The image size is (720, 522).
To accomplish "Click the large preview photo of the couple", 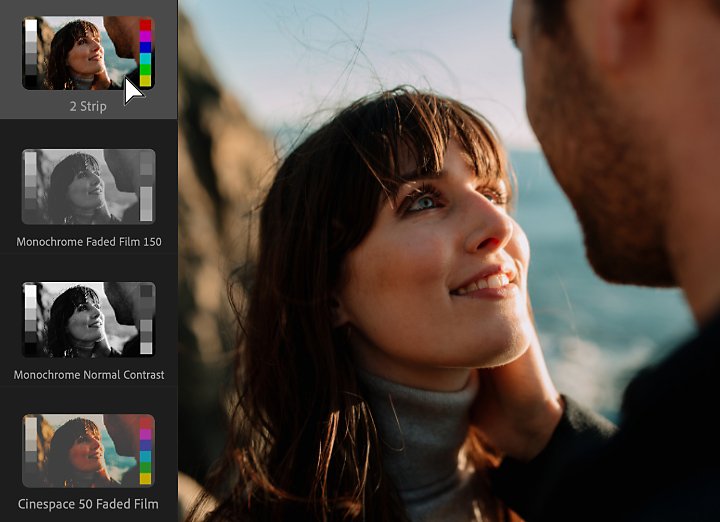I will pyautogui.click(x=449, y=261).
